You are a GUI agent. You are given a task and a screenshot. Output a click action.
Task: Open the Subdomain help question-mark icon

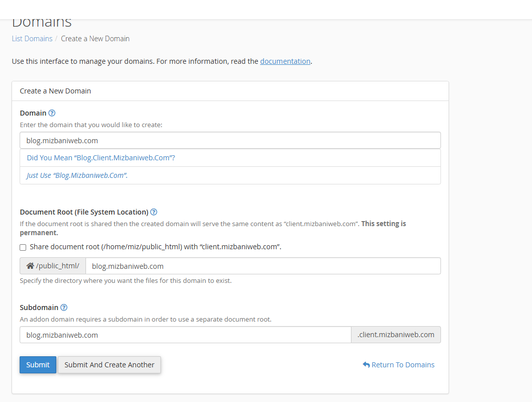tap(64, 308)
